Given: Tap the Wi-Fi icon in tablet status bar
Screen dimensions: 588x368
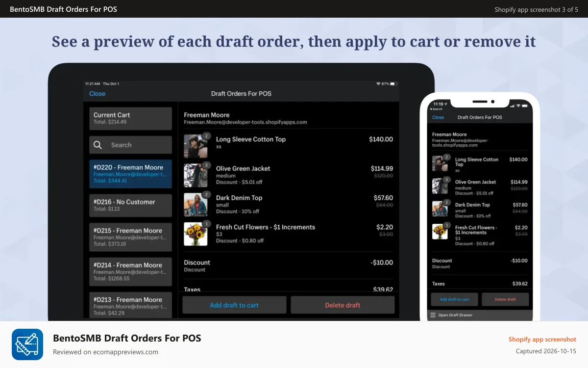Looking at the screenshot, I should click(378, 84).
